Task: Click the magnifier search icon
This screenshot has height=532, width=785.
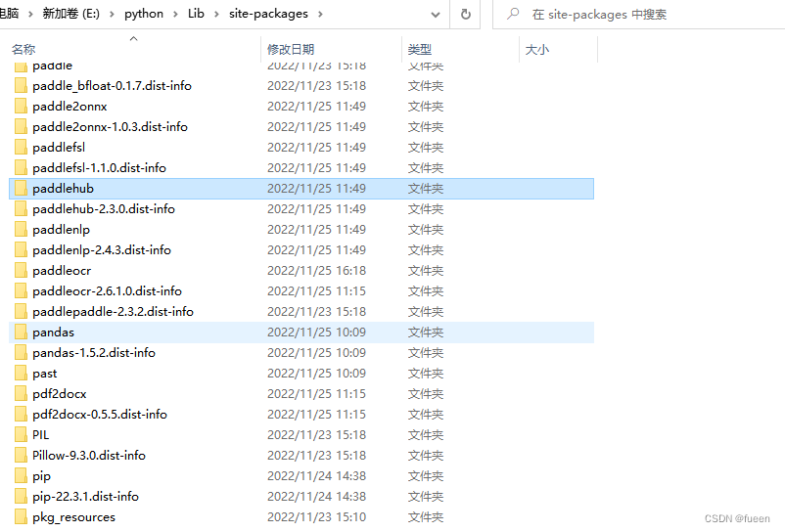Action: point(513,14)
